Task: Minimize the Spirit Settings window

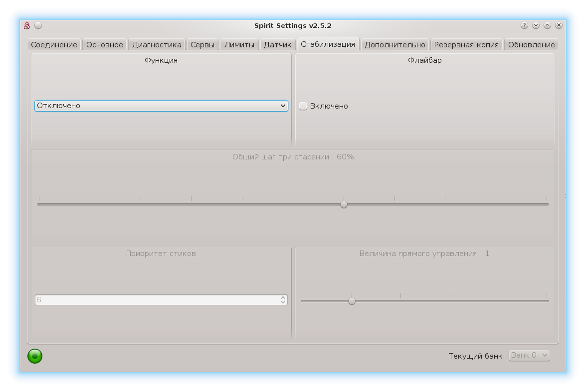Action: click(536, 25)
